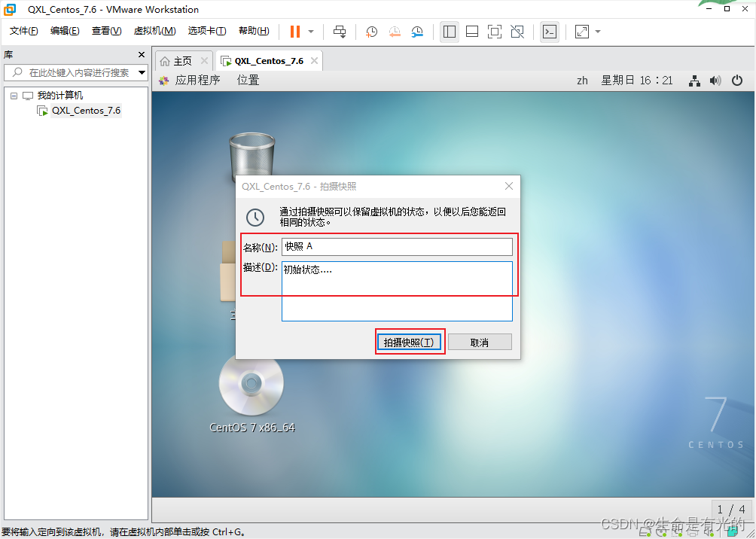
Task: Select QXL_Centos_7.6 in the library tree
Action: pos(86,111)
